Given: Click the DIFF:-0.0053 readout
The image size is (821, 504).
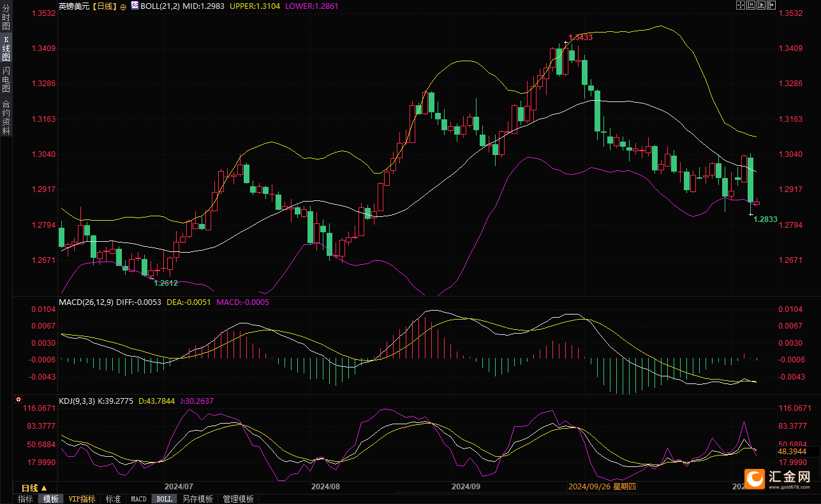Looking at the screenshot, I should 139,302.
